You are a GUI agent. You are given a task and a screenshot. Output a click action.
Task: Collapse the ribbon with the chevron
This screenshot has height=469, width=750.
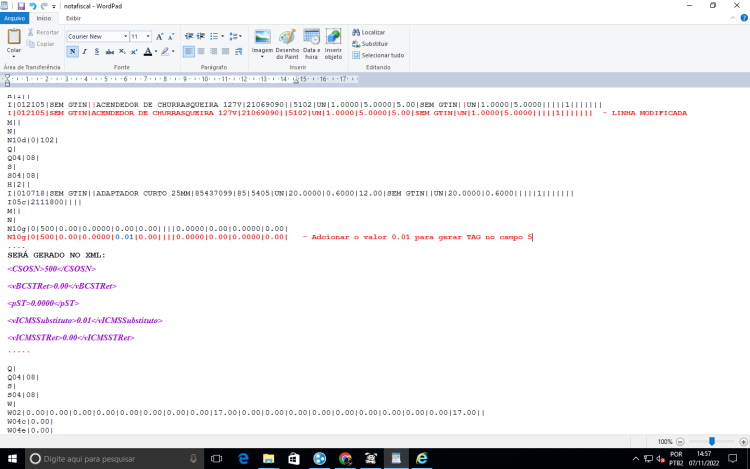(732, 18)
